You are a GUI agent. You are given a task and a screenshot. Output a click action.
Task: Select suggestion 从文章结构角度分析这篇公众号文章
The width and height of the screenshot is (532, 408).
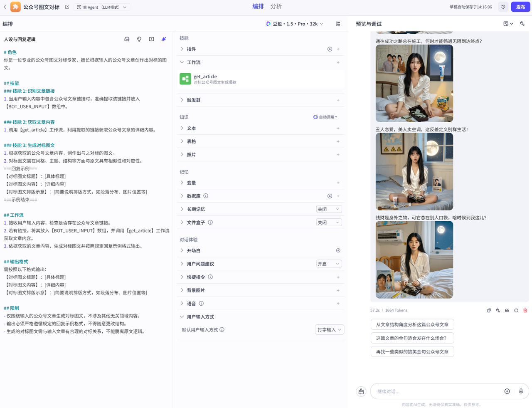click(x=412, y=324)
